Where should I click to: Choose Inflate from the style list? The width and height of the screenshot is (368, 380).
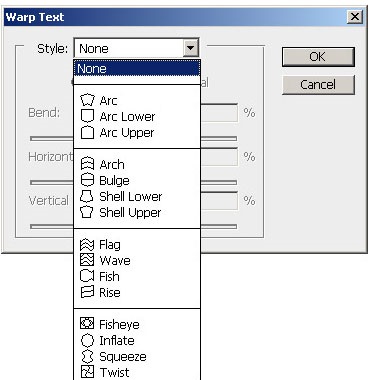pyautogui.click(x=117, y=340)
